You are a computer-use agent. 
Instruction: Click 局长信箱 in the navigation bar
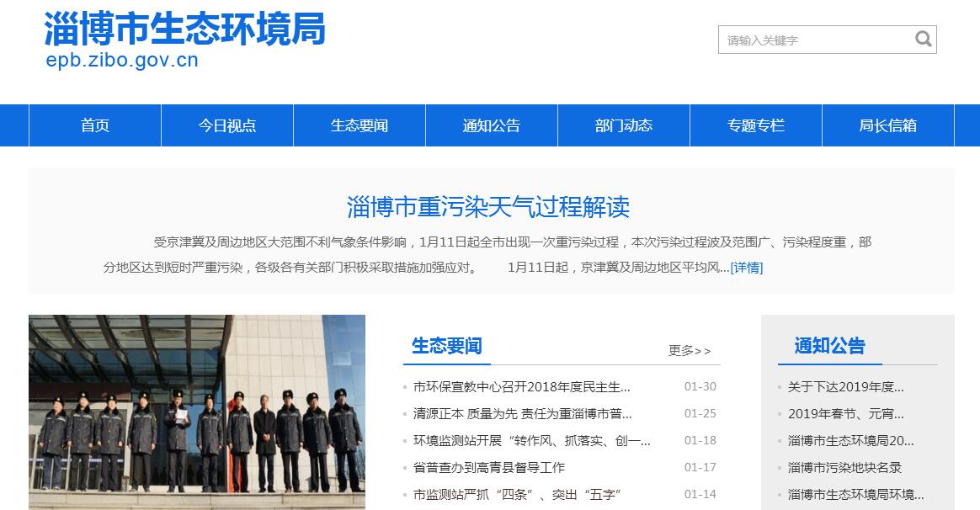[887, 125]
